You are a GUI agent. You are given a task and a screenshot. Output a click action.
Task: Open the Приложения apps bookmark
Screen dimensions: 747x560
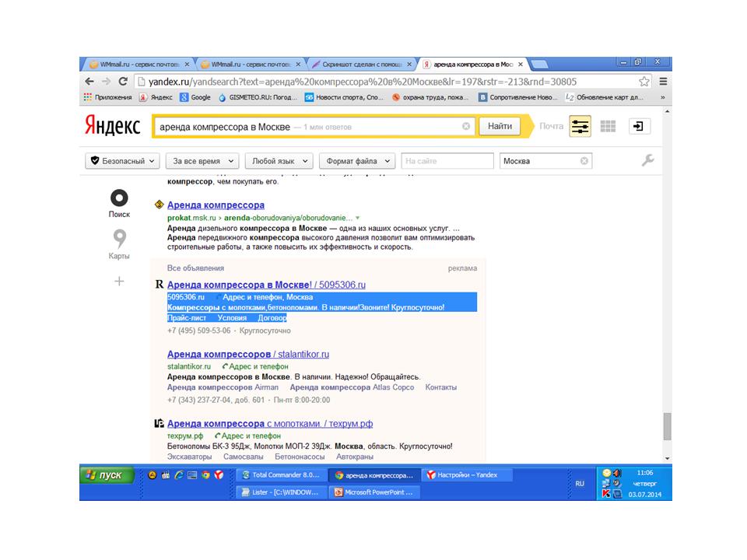pyautogui.click(x=108, y=97)
